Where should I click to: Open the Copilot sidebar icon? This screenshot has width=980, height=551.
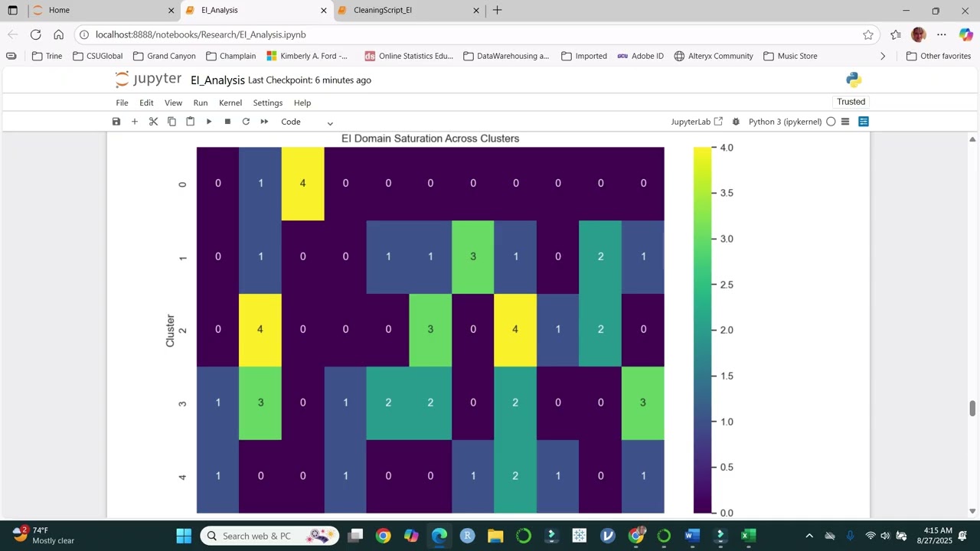[965, 34]
